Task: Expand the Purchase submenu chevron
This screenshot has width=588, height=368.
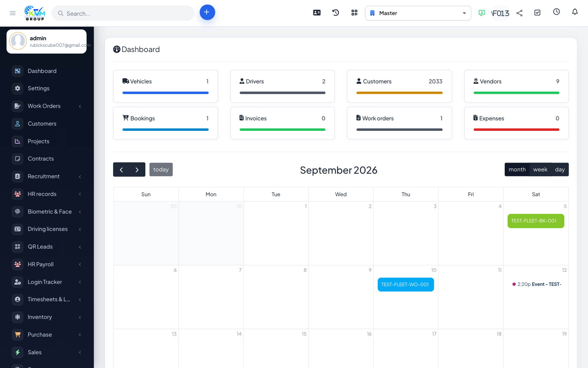Action: click(x=80, y=335)
